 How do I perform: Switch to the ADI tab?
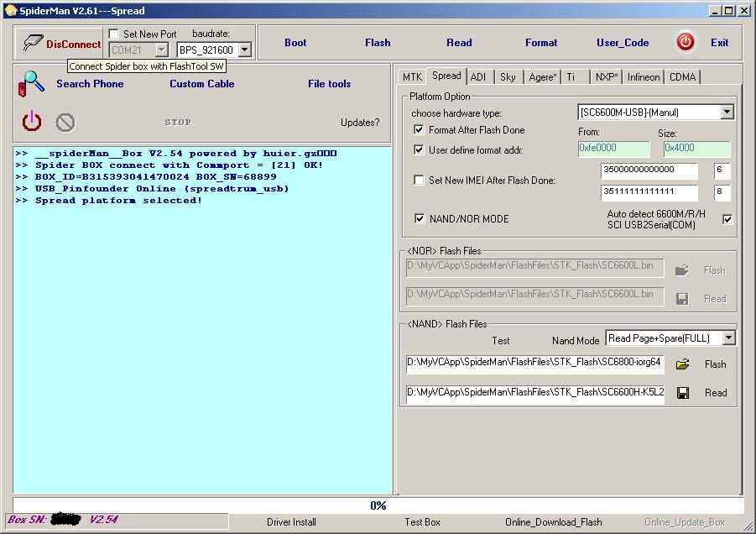(478, 77)
